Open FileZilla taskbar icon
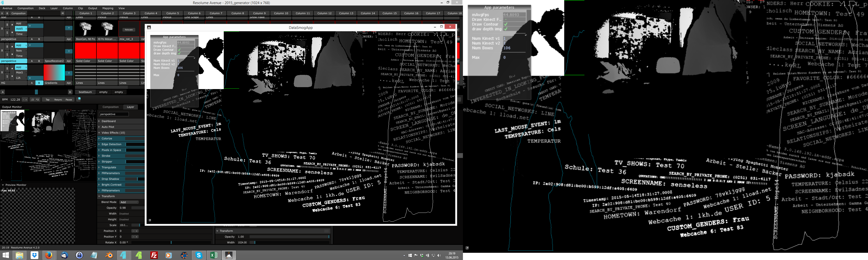 point(154,255)
